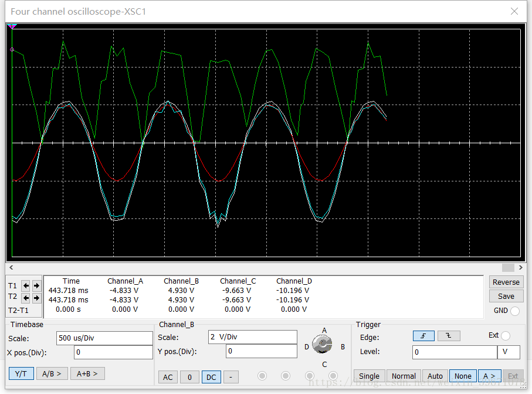Click the T2-T1 time value 0.000 s
This screenshot has width=532, height=394.
68,309
